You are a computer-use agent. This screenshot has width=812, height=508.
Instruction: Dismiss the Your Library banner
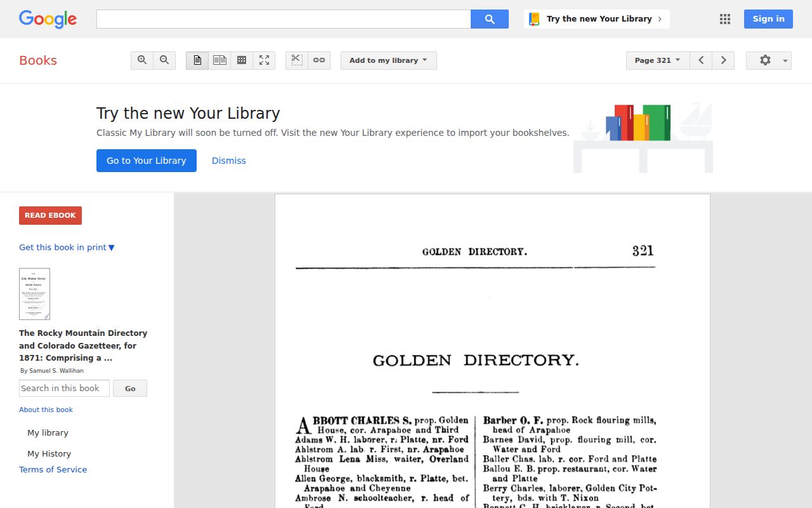point(229,161)
